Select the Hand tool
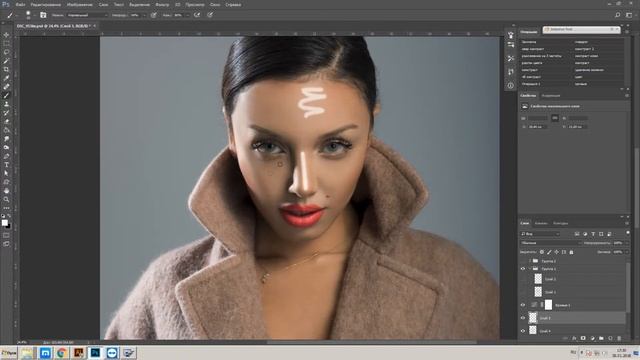Screen dimensions: 640x360 pos(6,191)
